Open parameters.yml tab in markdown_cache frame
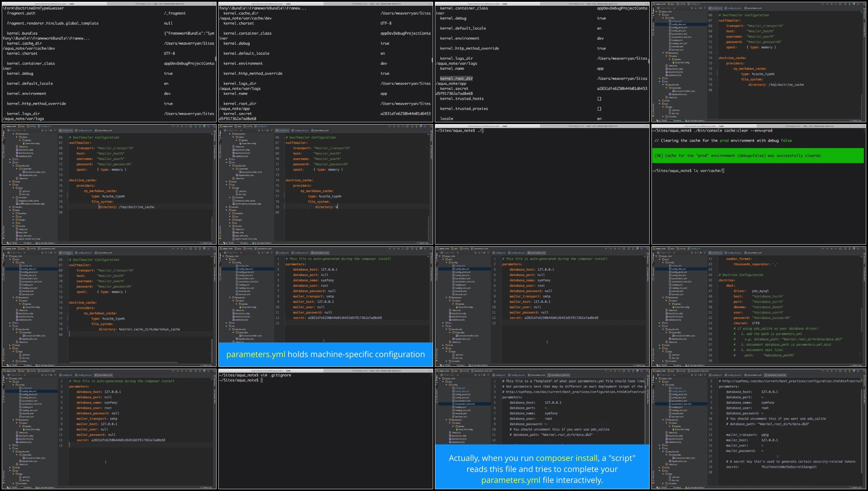This screenshot has height=491, width=868. pos(104,253)
